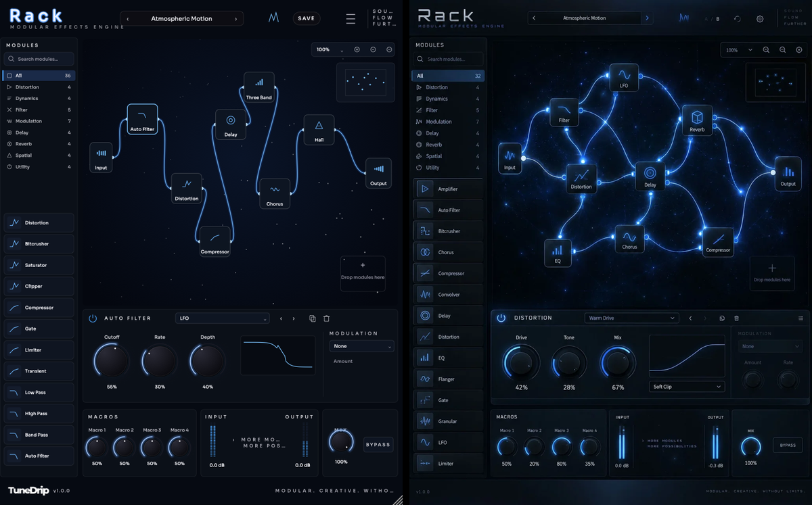Pick Flanger from right window module list

click(449, 379)
